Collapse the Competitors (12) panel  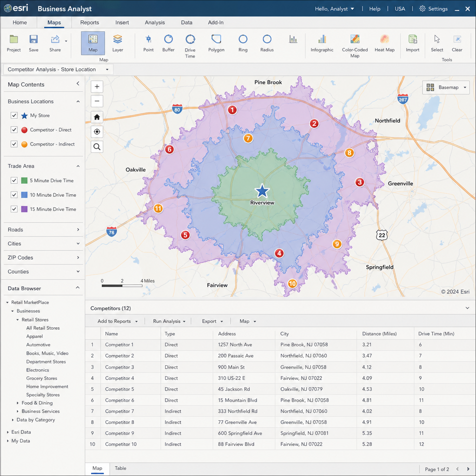pos(467,308)
